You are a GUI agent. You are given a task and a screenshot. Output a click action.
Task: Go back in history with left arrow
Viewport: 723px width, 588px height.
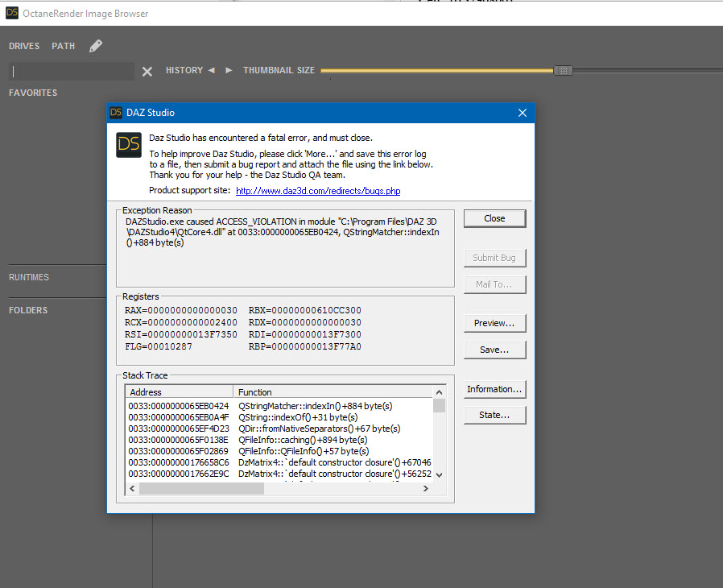click(212, 70)
